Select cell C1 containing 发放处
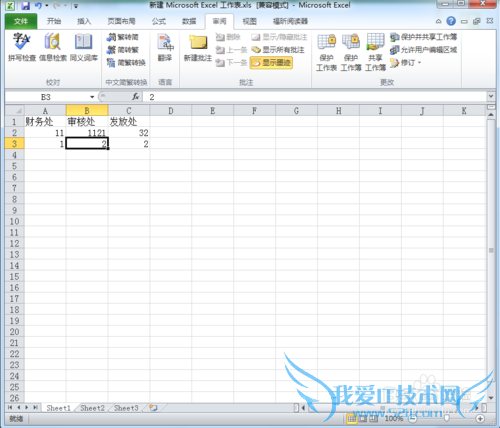The height and width of the screenshot is (428, 500). pyautogui.click(x=129, y=122)
